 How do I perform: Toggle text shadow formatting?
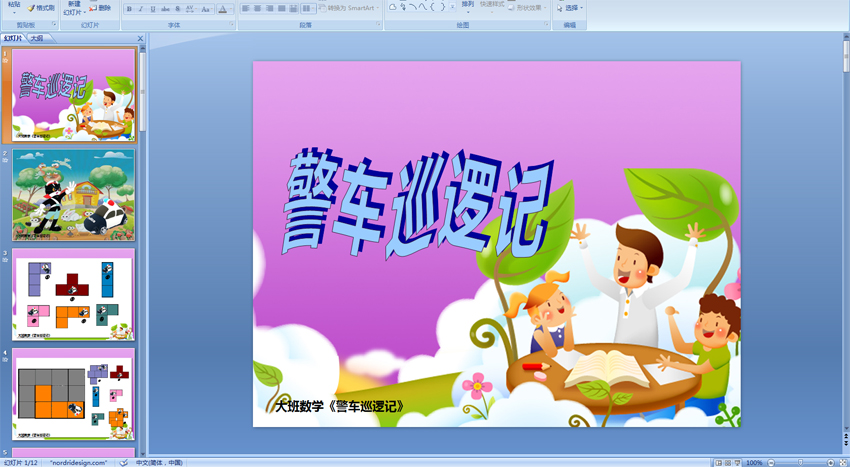point(178,9)
